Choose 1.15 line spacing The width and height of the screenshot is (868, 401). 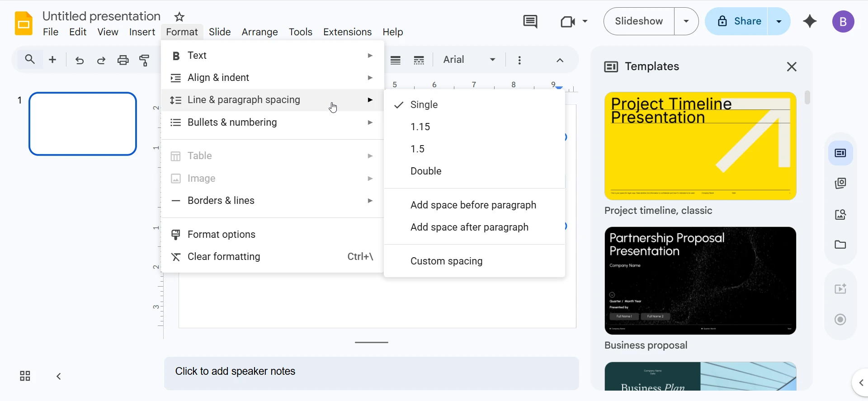[420, 127]
